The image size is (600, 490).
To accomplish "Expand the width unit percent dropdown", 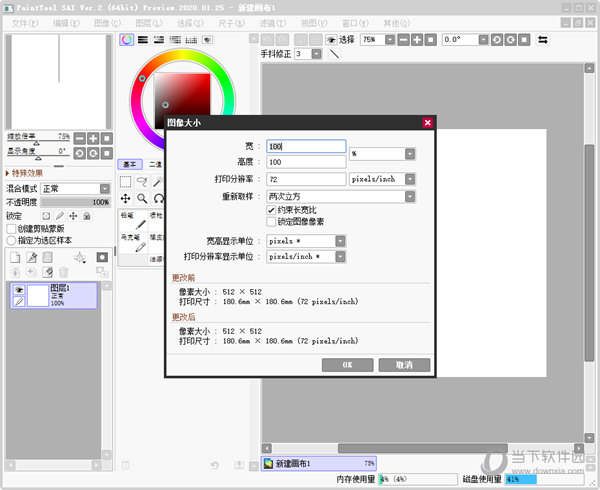I will (410, 153).
